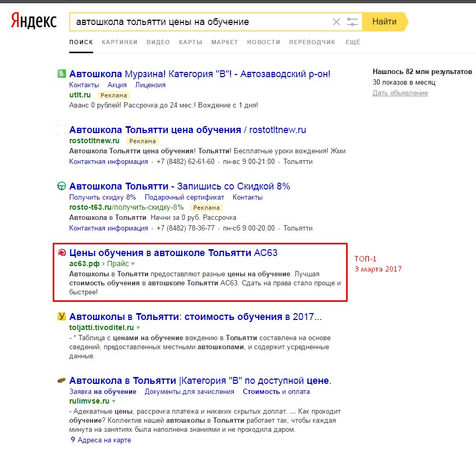Click red favicon of ac63.рф result
Viewport: 476px width, 452px height.
[62, 252]
